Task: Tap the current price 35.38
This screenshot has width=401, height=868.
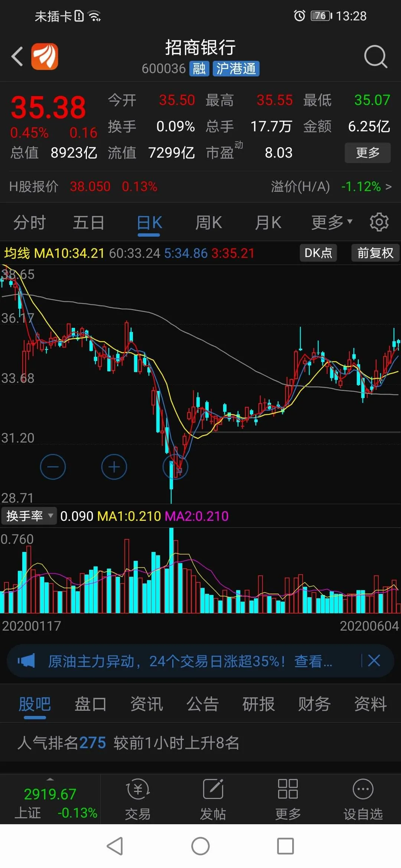Action: tap(48, 108)
